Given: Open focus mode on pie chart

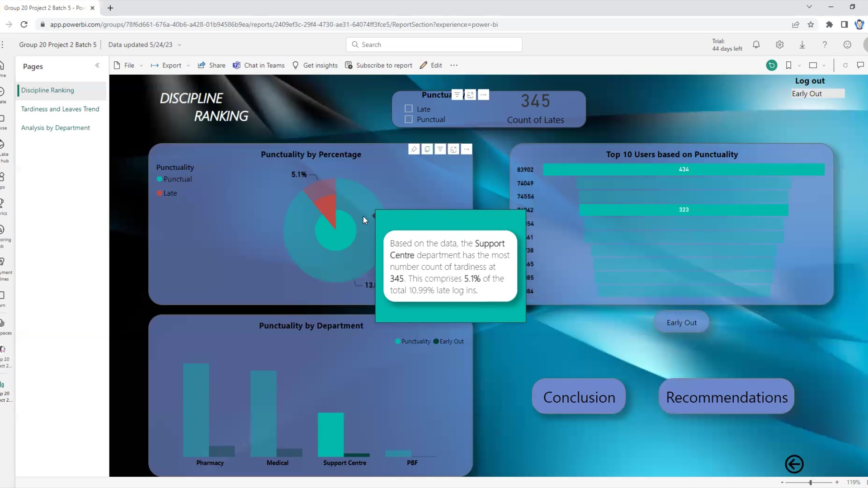Looking at the screenshot, I should pyautogui.click(x=453, y=149).
